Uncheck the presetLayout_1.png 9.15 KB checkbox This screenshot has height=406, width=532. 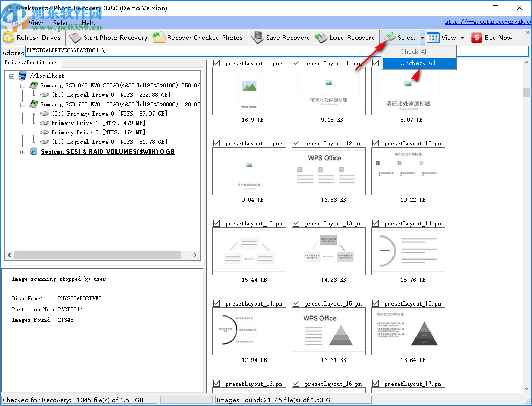coord(296,63)
